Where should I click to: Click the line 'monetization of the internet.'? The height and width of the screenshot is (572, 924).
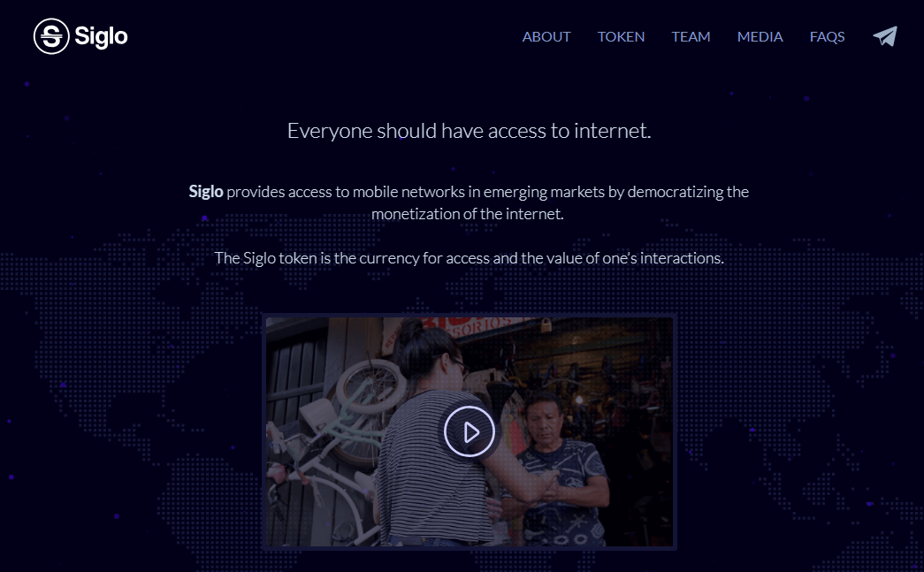467,214
